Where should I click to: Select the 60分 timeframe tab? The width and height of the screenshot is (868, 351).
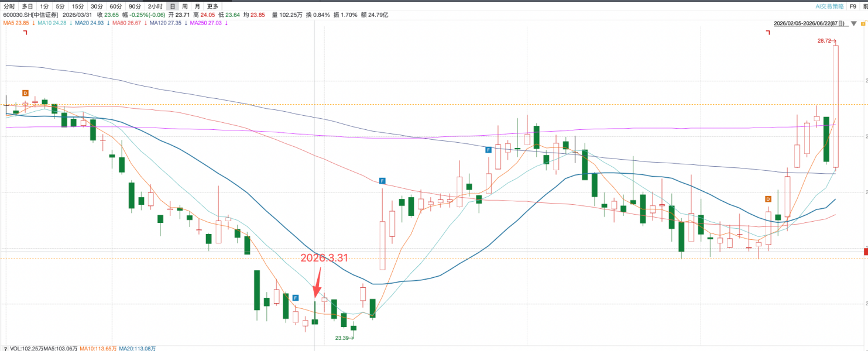coord(116,6)
